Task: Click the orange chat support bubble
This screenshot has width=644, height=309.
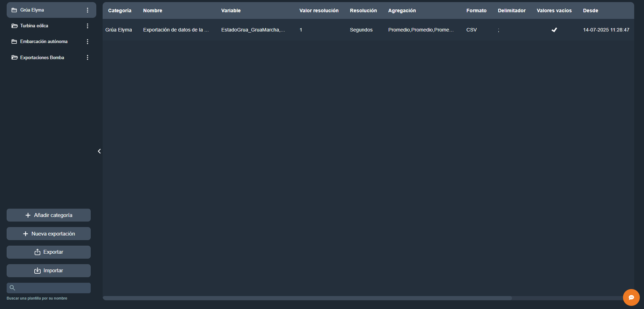Action: 631,297
